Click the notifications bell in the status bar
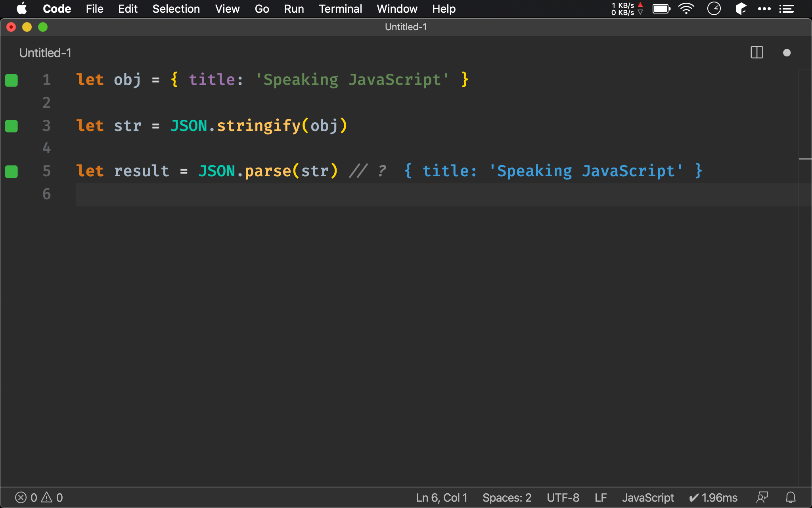 point(791,497)
